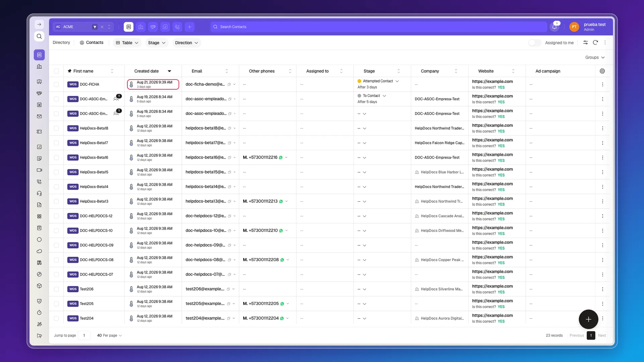The height and width of the screenshot is (362, 644).
Task: Open the notifications bell
Action: (x=554, y=27)
